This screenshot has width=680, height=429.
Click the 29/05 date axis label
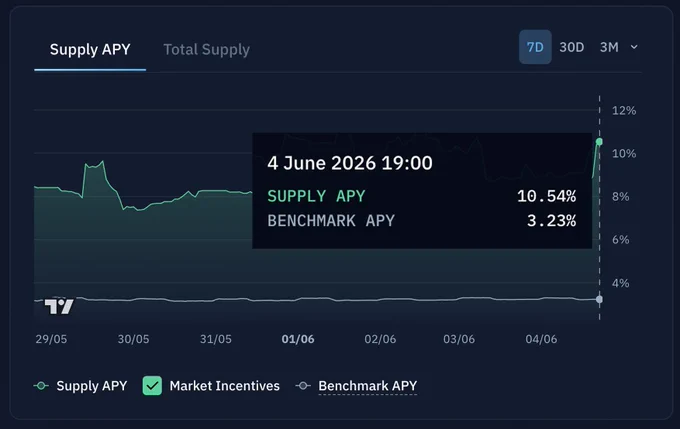[51, 339]
